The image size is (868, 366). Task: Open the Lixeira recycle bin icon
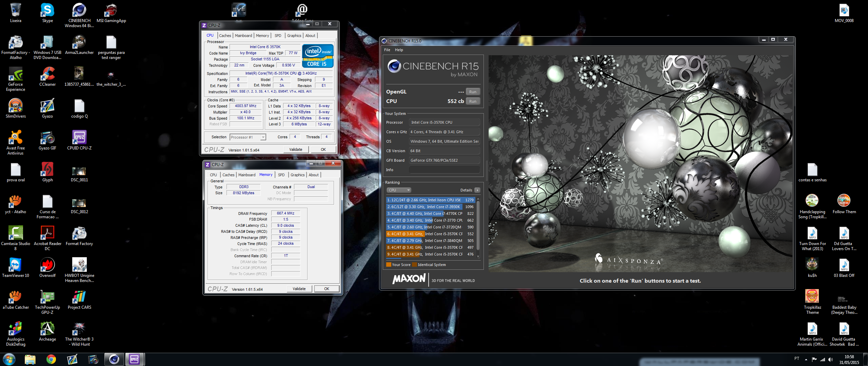click(x=16, y=13)
